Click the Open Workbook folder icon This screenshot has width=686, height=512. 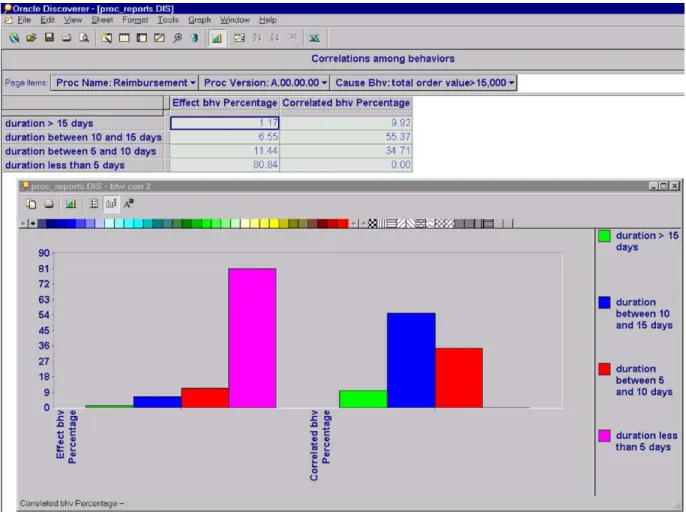click(x=31, y=38)
